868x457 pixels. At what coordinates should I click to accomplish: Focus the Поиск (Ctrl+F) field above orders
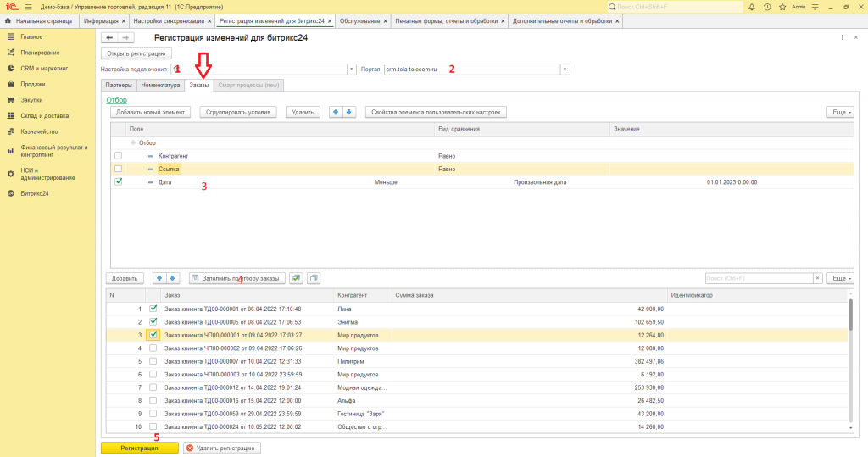(759, 278)
